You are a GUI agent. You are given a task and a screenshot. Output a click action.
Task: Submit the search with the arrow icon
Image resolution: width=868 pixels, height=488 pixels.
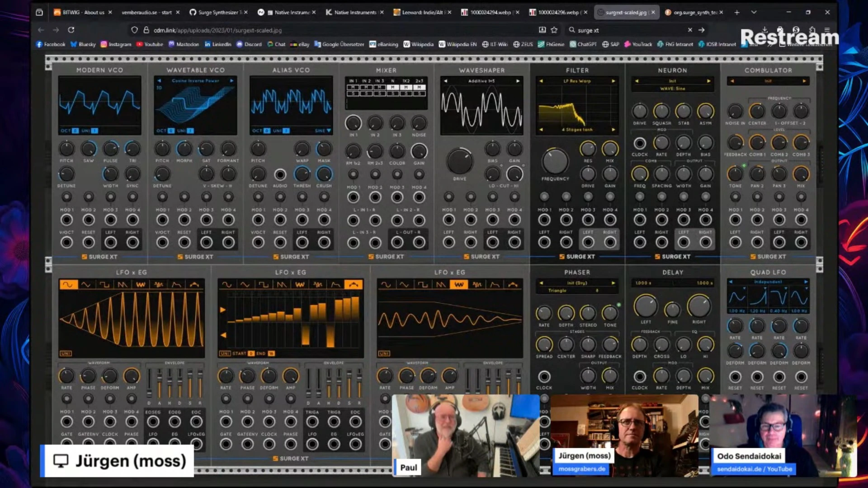(x=702, y=30)
